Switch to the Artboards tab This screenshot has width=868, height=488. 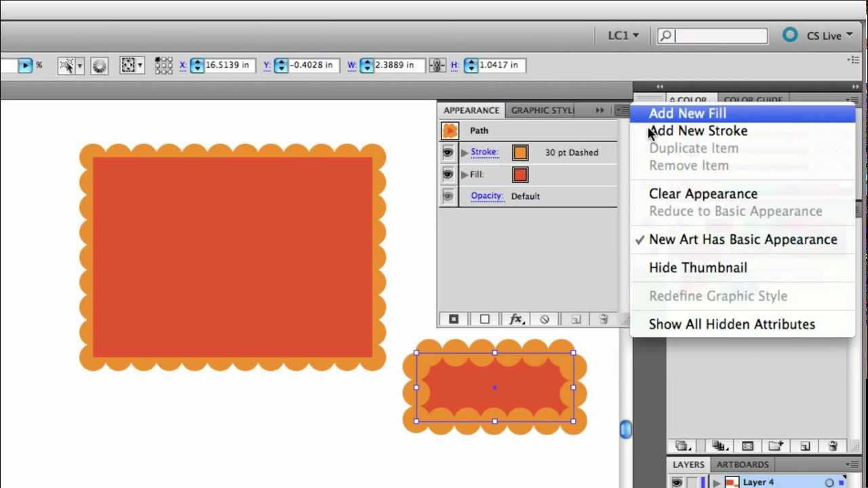(742, 464)
